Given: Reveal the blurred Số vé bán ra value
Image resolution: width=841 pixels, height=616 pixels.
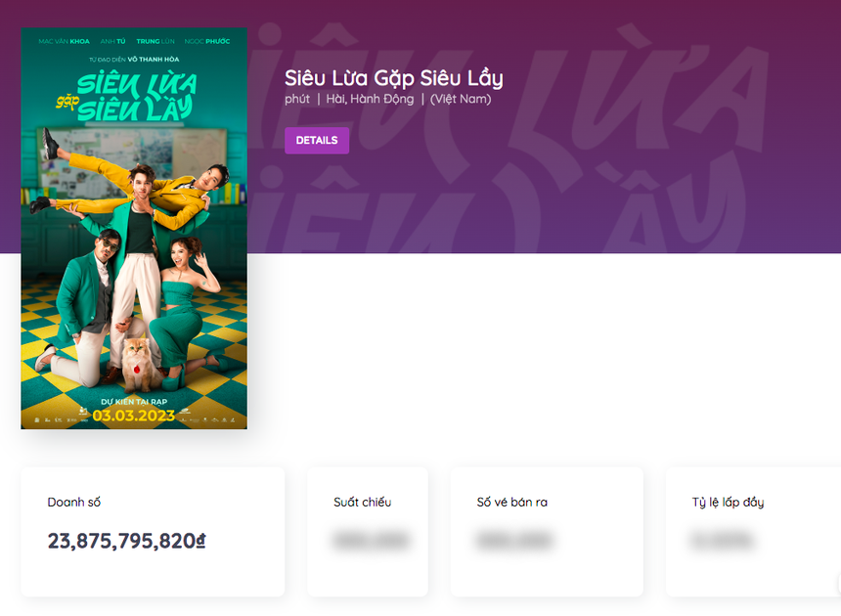Looking at the screenshot, I should click(514, 540).
